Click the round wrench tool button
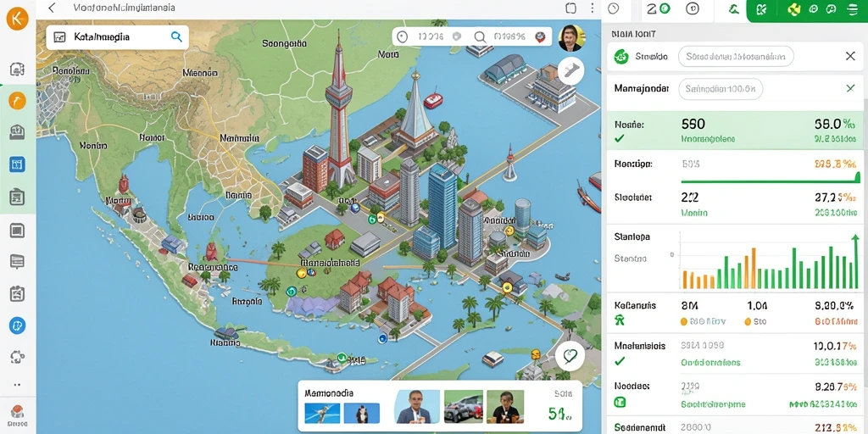Image resolution: width=868 pixels, height=434 pixels. [x=570, y=70]
